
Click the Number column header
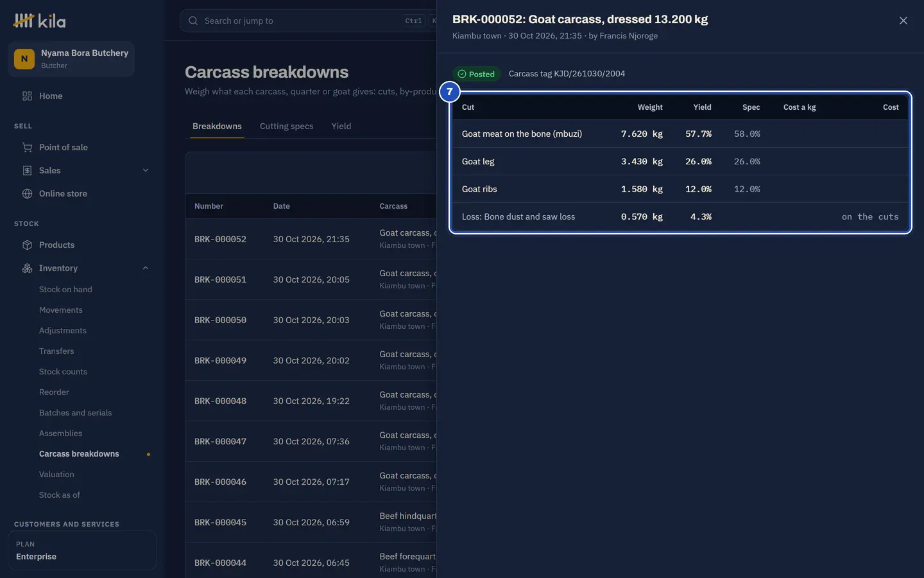tap(209, 206)
